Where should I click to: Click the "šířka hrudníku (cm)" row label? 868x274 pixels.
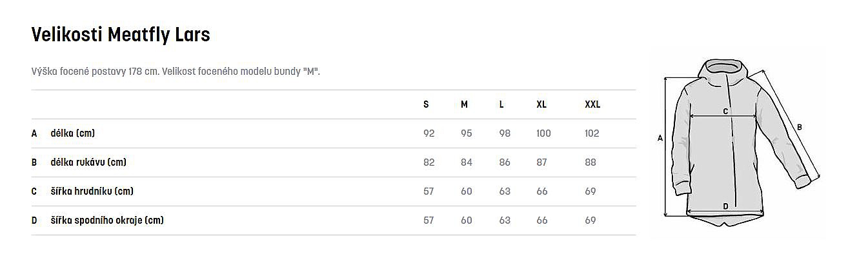[x=92, y=191]
